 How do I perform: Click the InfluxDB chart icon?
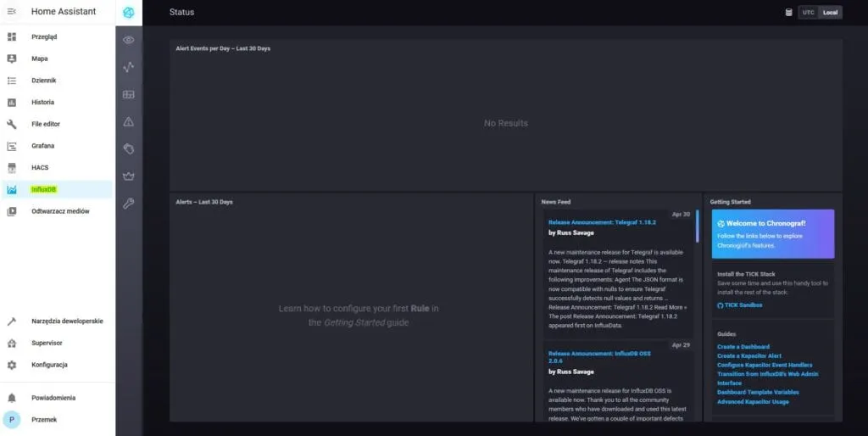[x=12, y=189]
